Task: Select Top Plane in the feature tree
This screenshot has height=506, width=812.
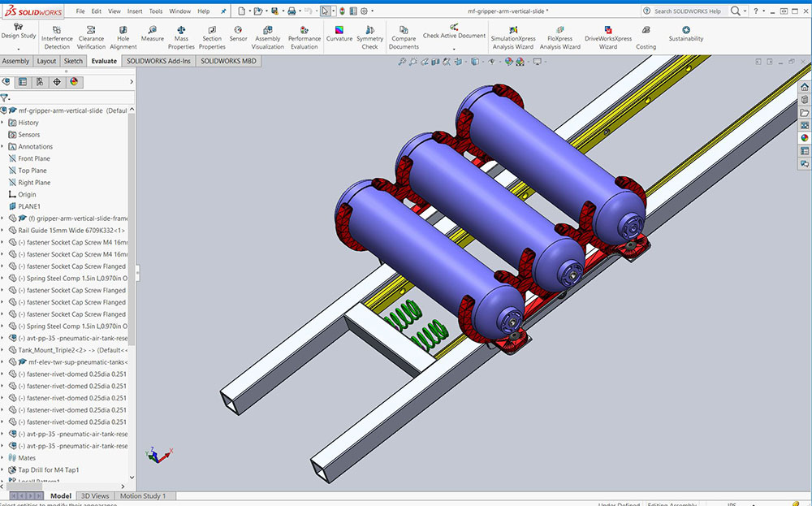Action: [32, 171]
